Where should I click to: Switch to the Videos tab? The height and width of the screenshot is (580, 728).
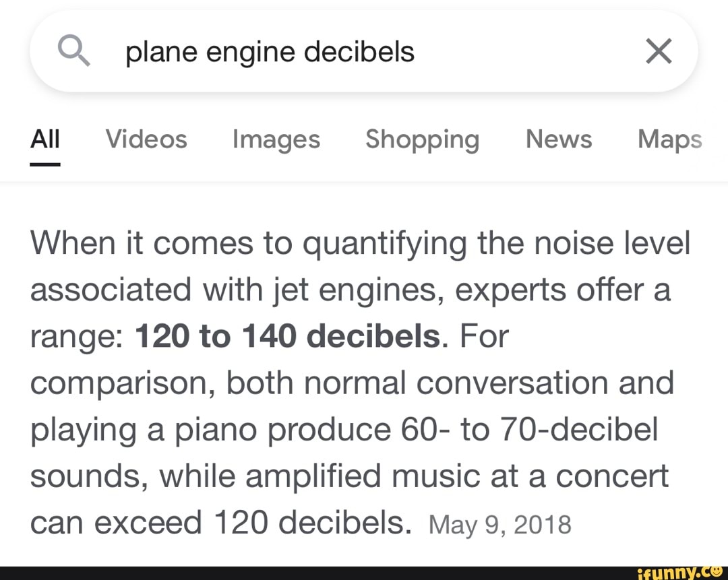coord(146,139)
